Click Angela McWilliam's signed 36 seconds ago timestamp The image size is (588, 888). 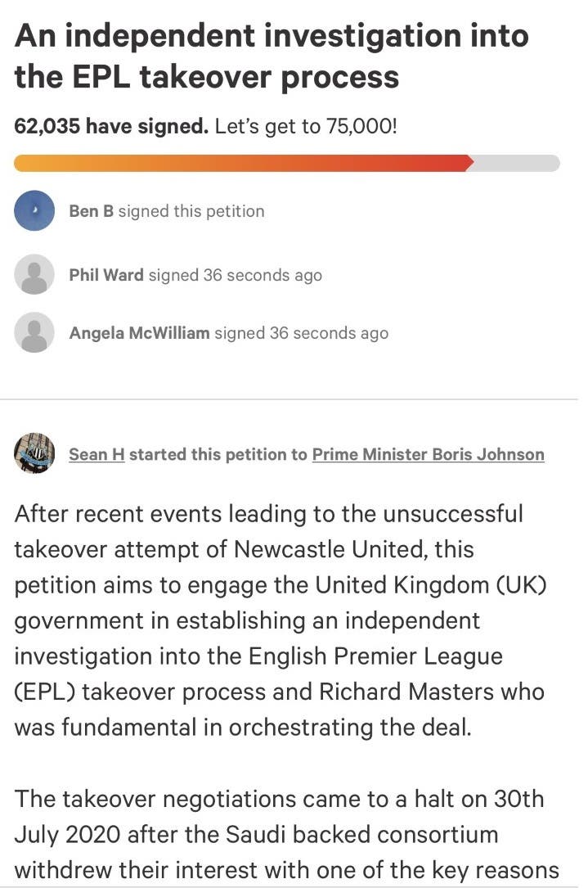pos(302,332)
